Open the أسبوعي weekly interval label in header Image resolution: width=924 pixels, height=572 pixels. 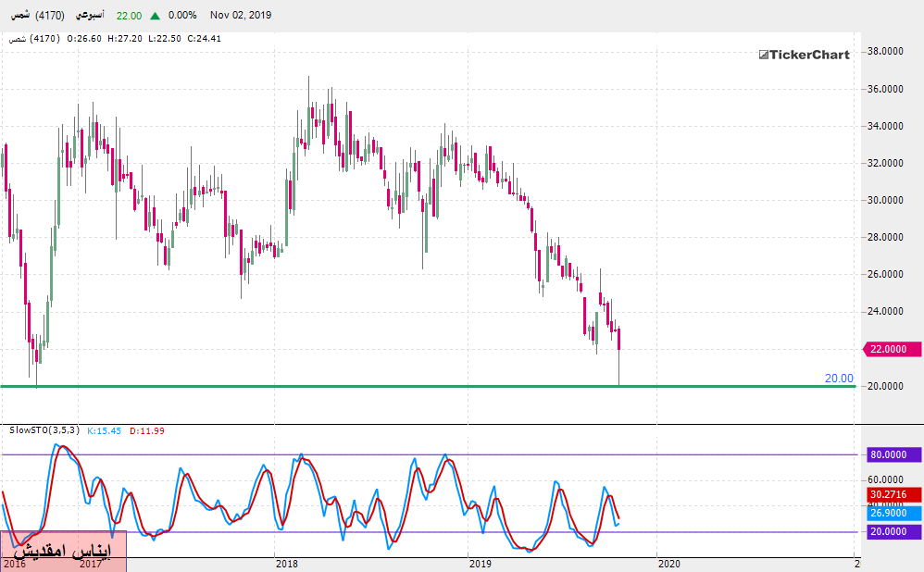(x=89, y=16)
